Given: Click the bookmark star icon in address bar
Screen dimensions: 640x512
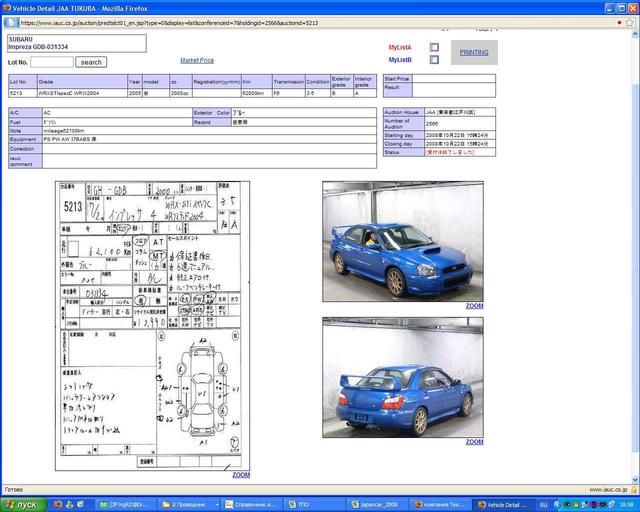Looking at the screenshot, I should [629, 23].
